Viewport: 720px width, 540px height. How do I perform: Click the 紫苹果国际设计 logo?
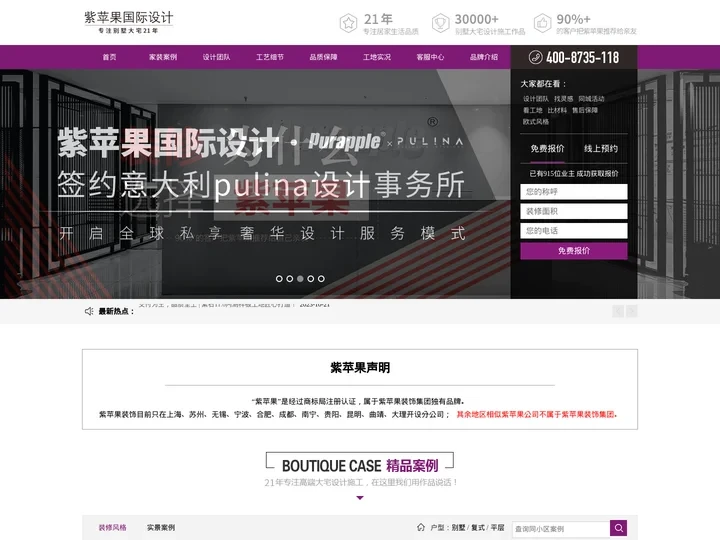point(129,22)
